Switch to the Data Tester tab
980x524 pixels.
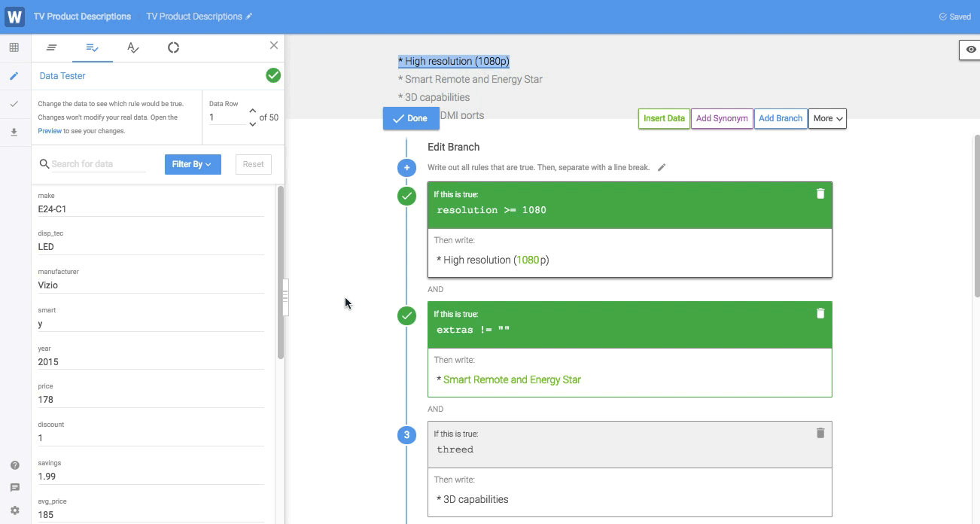point(92,47)
